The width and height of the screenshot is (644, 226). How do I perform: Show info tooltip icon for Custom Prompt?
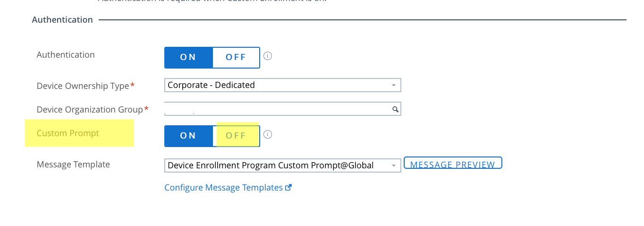tap(268, 135)
